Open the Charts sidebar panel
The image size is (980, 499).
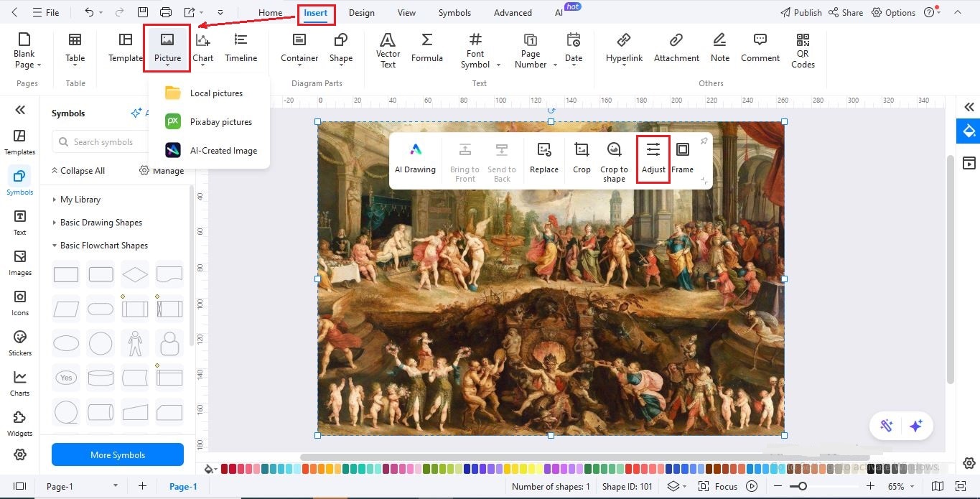(x=20, y=383)
